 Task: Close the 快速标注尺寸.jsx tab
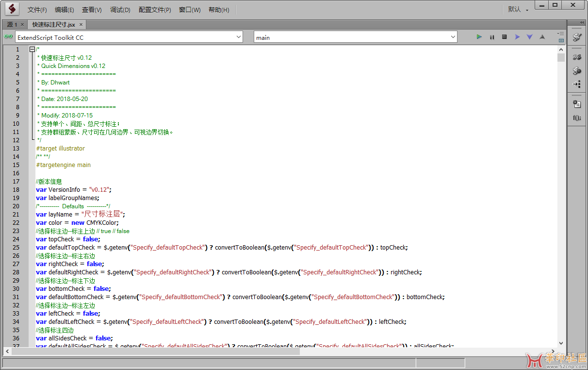81,24
